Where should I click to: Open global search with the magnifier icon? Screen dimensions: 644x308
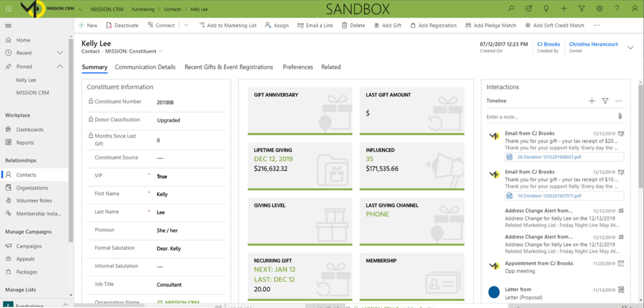point(511,8)
